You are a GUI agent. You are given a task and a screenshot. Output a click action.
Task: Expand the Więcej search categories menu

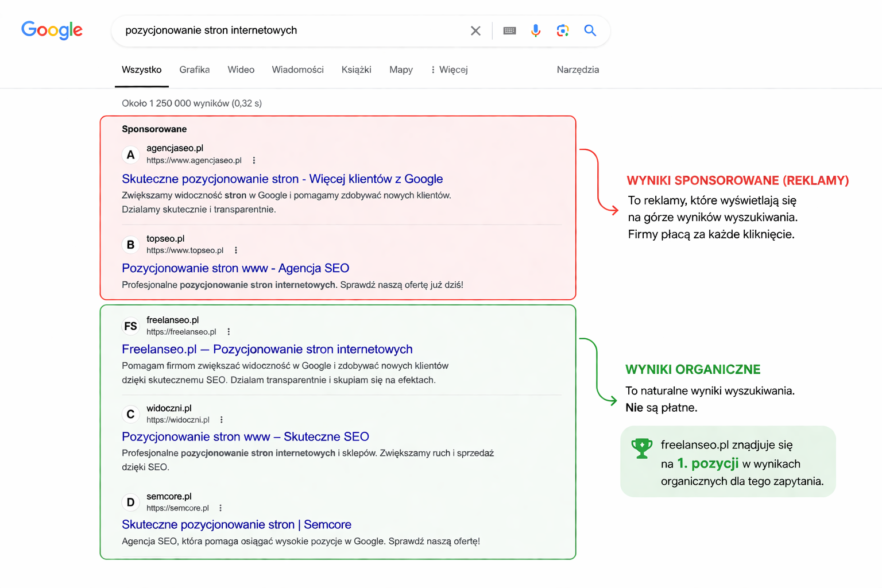coord(450,69)
